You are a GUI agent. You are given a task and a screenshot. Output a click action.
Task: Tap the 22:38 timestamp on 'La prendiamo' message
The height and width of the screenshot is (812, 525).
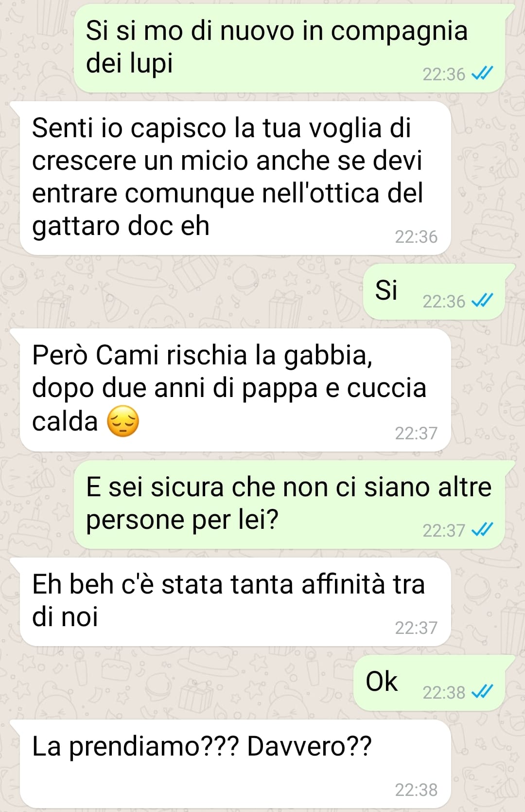pos(416,790)
